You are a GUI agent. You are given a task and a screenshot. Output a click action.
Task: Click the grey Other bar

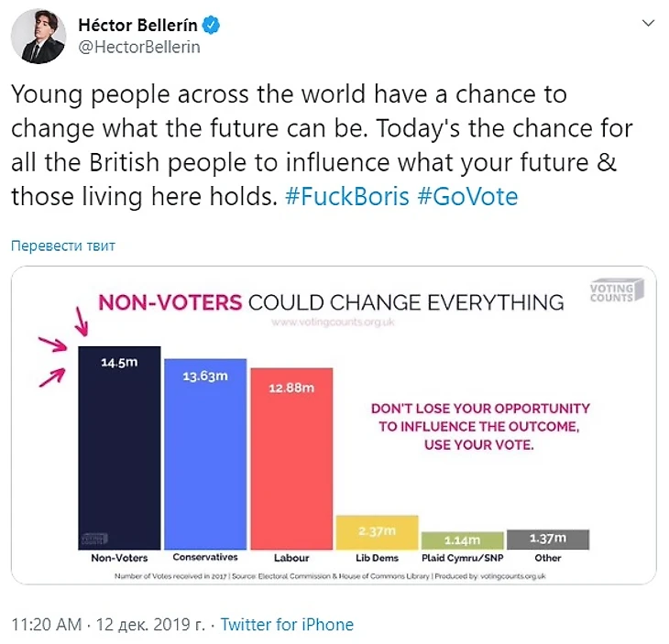point(549,538)
